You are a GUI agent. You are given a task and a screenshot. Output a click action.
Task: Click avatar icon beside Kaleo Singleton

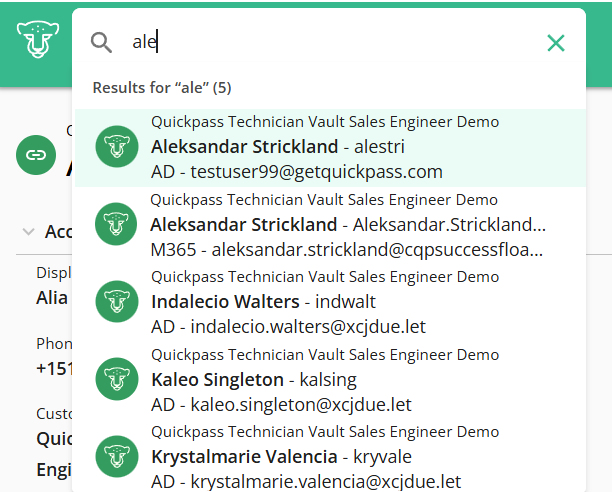[116, 379]
